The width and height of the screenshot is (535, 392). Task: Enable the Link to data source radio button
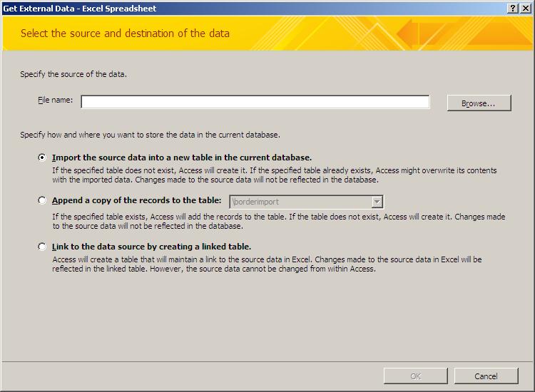(x=41, y=247)
